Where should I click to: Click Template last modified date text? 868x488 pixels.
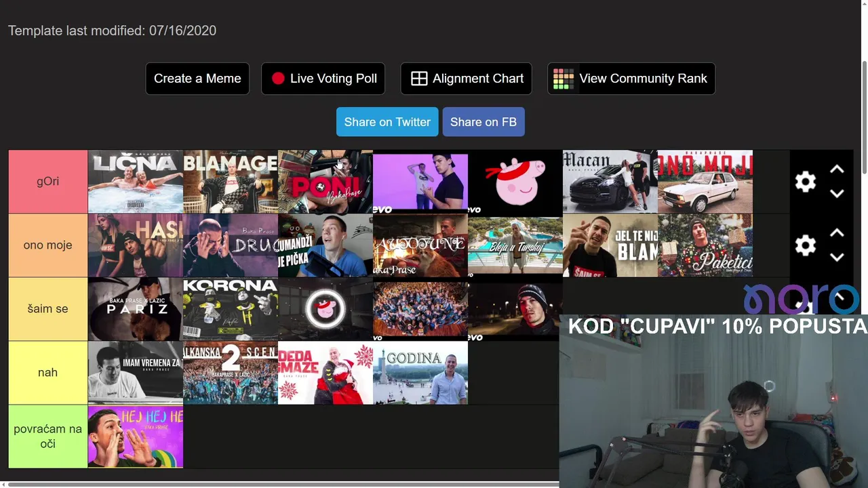[x=112, y=30]
